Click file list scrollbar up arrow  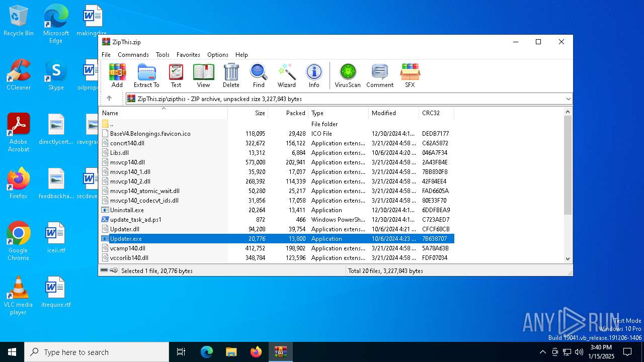coord(568,112)
